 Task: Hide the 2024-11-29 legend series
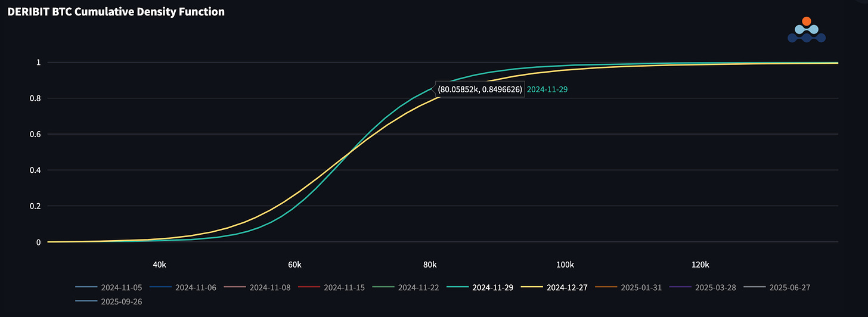480,287
